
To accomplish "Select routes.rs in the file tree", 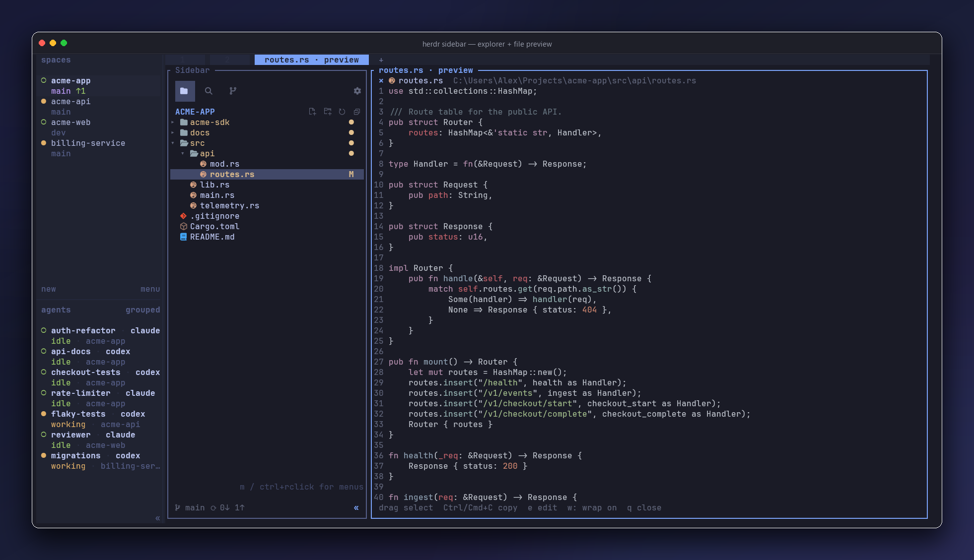I will point(267,175).
